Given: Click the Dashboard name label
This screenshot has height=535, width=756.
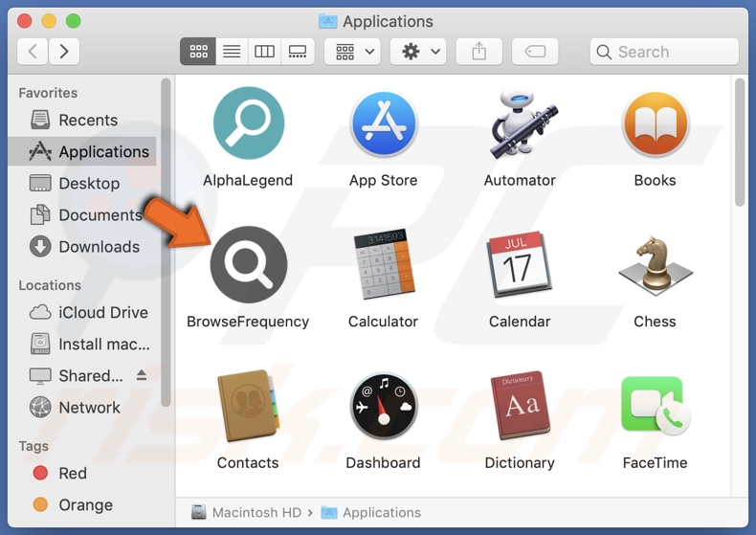Looking at the screenshot, I should (384, 462).
